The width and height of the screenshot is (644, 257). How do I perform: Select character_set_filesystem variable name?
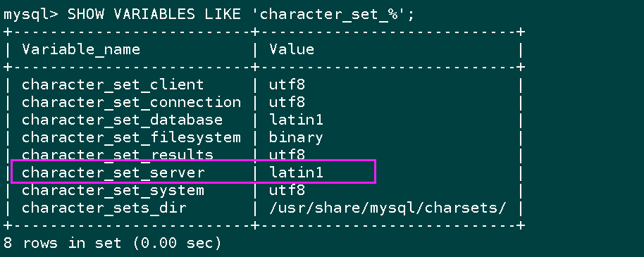(132, 138)
